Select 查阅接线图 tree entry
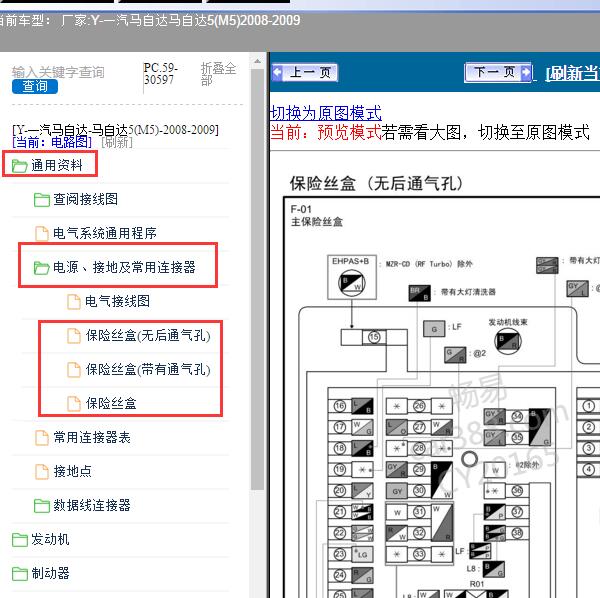 [x=85, y=199]
